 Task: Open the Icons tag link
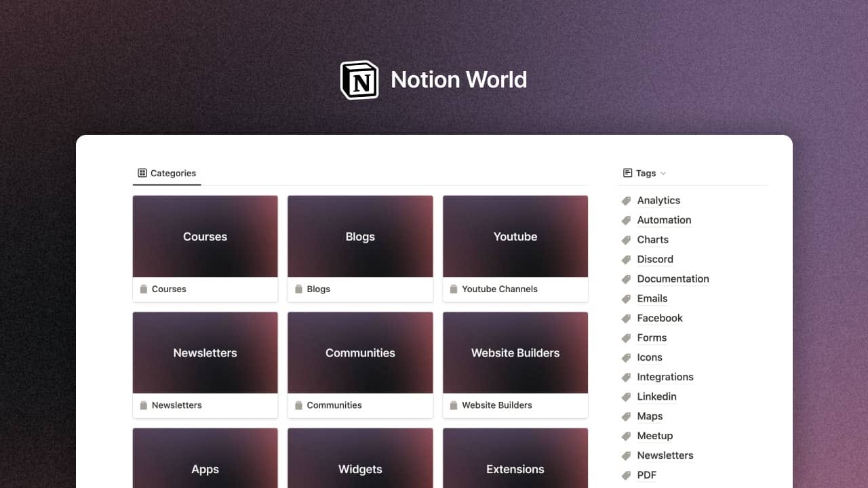[650, 358]
